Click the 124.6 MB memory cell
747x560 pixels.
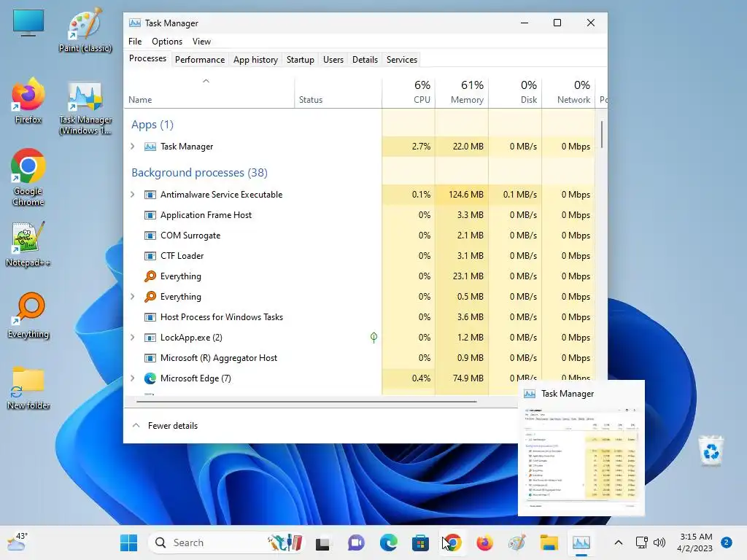pos(462,194)
